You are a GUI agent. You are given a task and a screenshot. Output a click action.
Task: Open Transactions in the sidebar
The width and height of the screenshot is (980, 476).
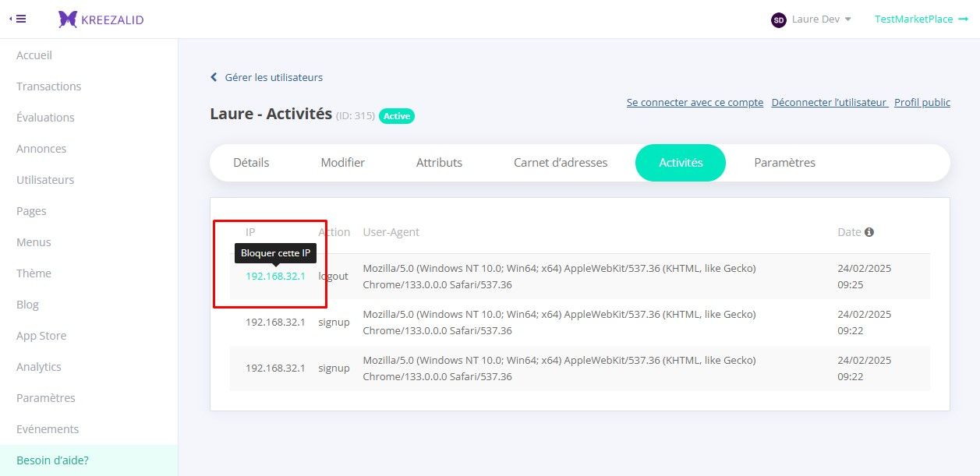[x=49, y=86]
